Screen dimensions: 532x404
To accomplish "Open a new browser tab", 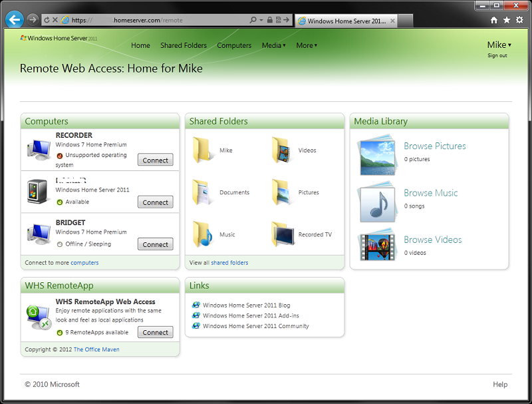I will pyautogui.click(x=405, y=21).
